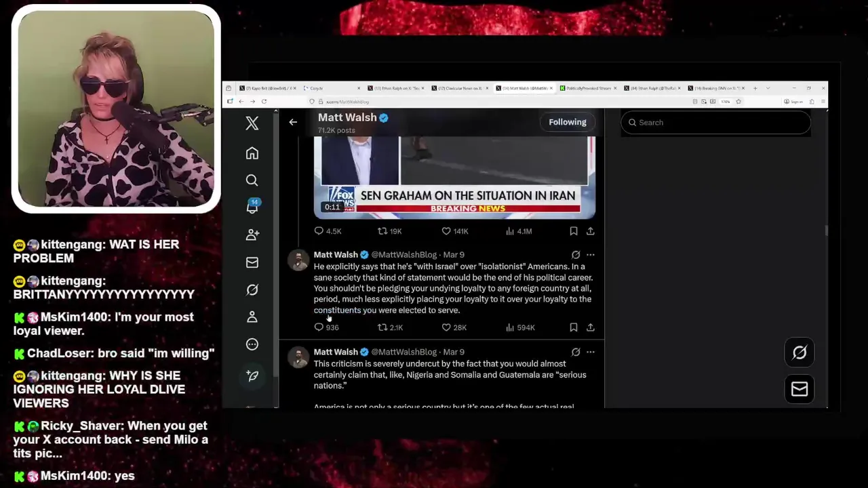This screenshot has width=868, height=488.
Task: Click the browser address bar URL
Action: pos(348,102)
